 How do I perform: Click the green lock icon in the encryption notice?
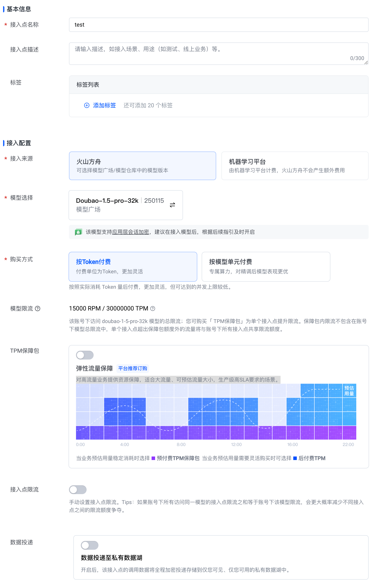(x=78, y=232)
